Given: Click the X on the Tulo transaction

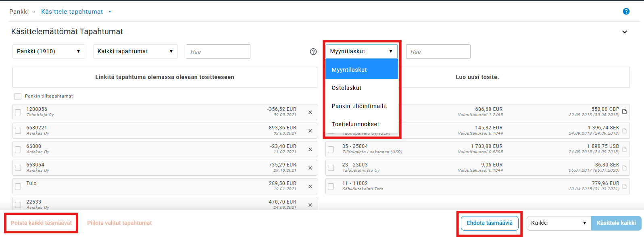Looking at the screenshot, I should pyautogui.click(x=310, y=187).
